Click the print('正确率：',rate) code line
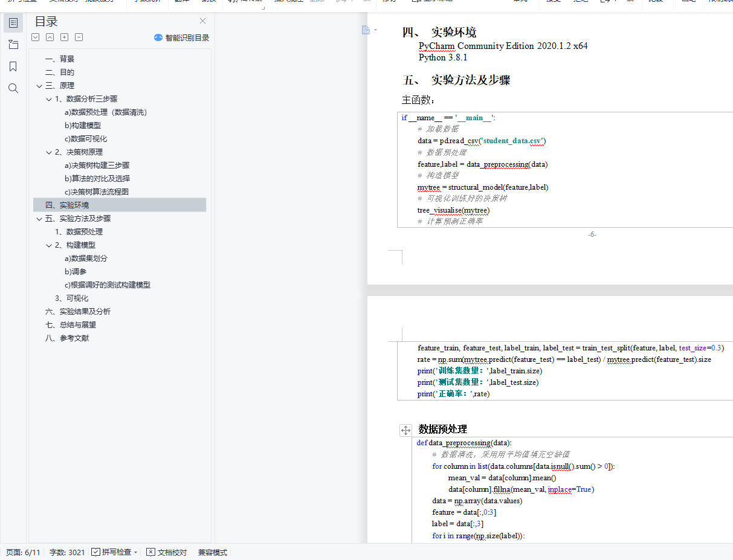 [x=453, y=394]
